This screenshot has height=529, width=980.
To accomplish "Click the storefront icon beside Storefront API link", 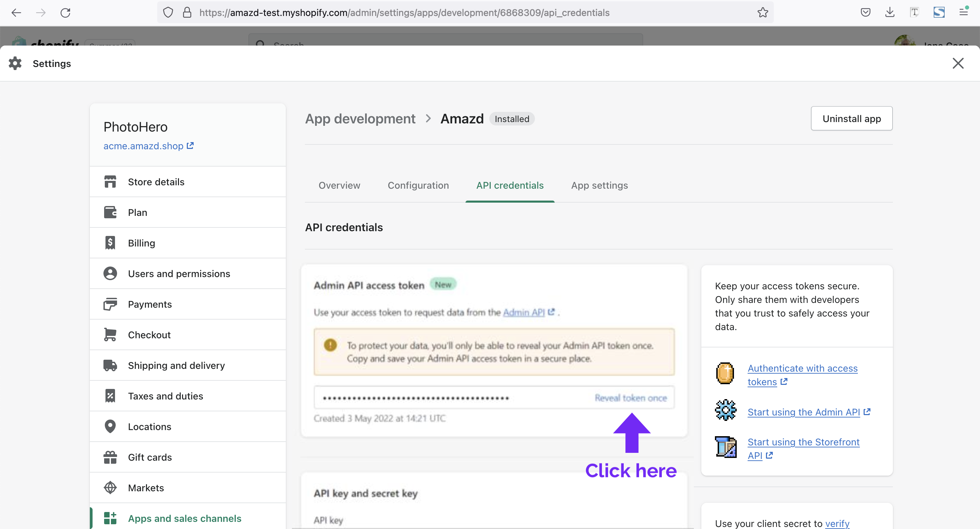I will [725, 447].
